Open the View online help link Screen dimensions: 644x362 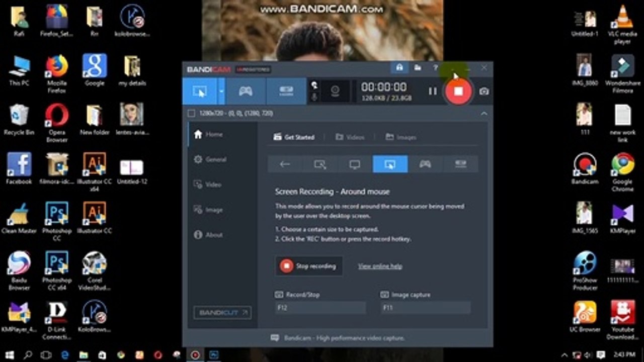click(x=380, y=266)
